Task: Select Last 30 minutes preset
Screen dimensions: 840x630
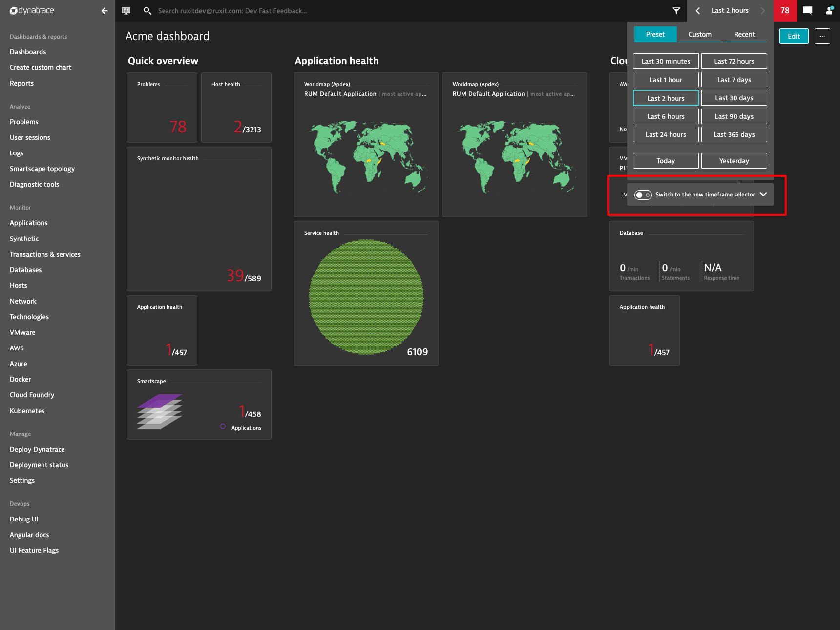Action: coord(666,61)
